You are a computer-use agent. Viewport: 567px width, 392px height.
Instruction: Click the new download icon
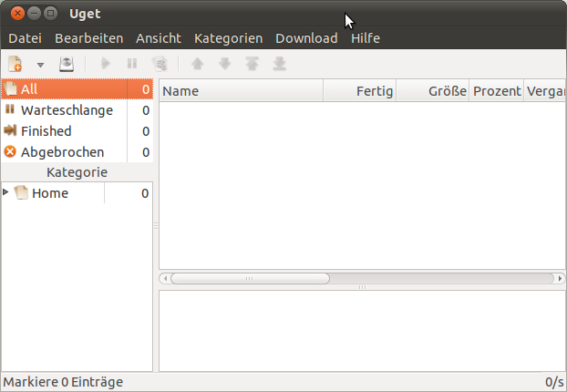tap(15, 64)
